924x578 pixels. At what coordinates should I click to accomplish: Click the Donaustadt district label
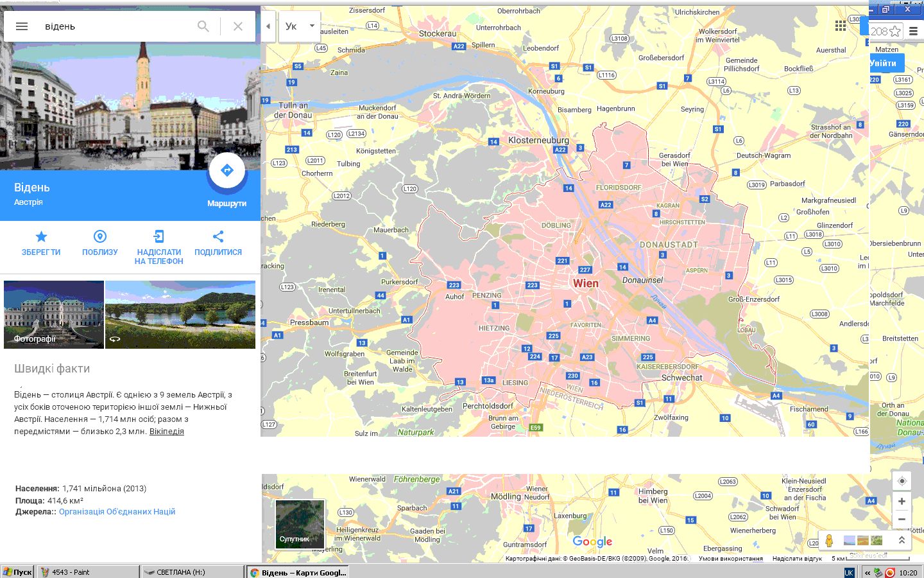pyautogui.click(x=669, y=245)
